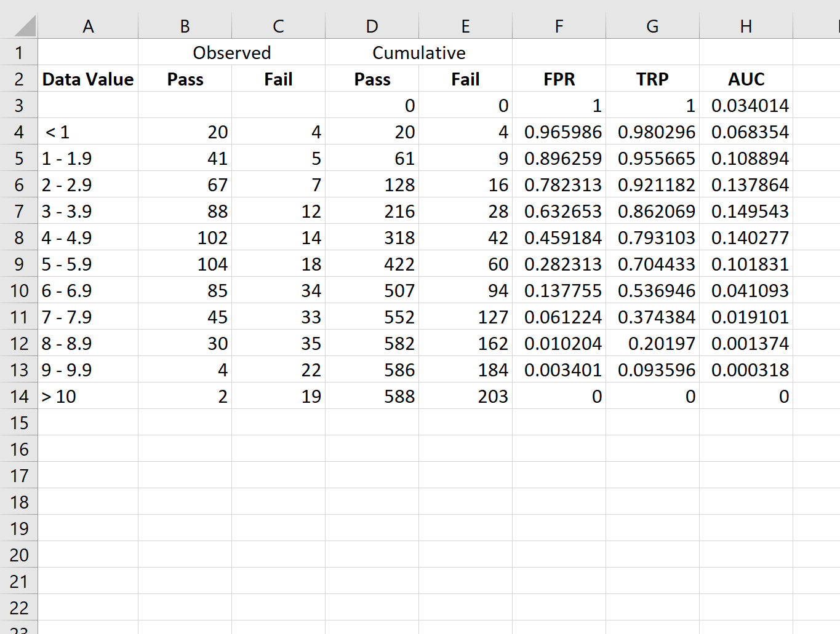Click the 'Data Value' cell
Viewport: 840px width, 634px height.
pyautogui.click(x=88, y=79)
